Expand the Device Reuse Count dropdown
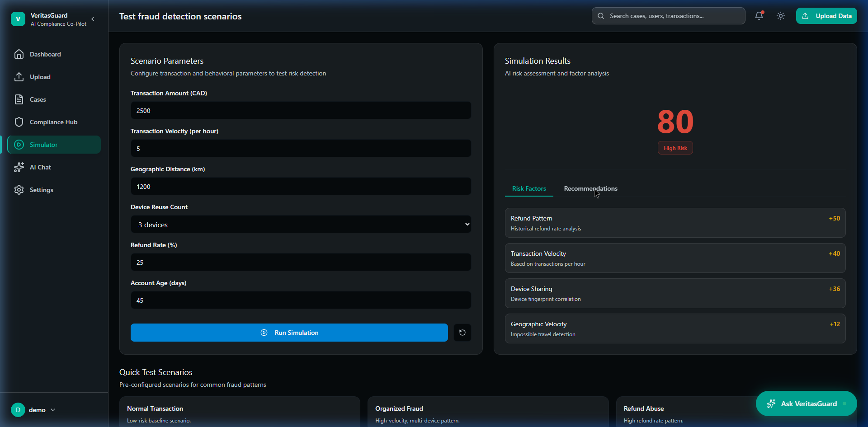The width and height of the screenshot is (868, 427). click(301, 225)
